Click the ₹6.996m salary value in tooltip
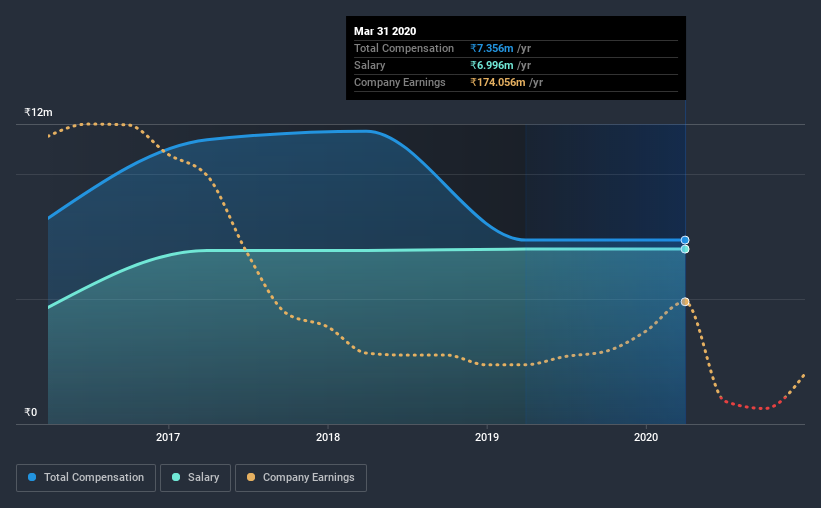The image size is (821, 508). tap(492, 65)
